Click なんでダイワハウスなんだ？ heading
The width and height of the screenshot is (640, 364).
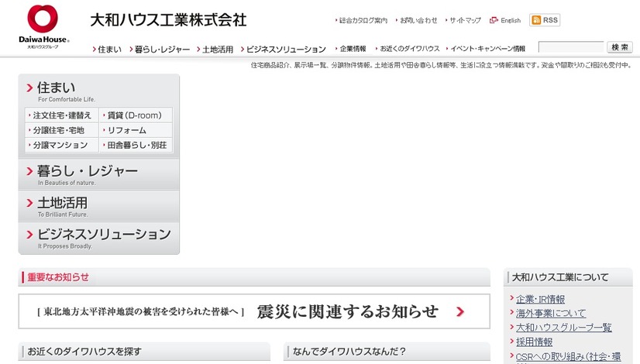pyautogui.click(x=349, y=352)
